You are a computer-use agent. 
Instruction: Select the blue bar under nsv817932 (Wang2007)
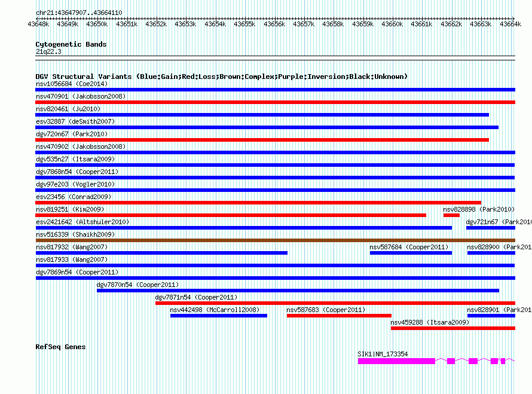pos(161,253)
